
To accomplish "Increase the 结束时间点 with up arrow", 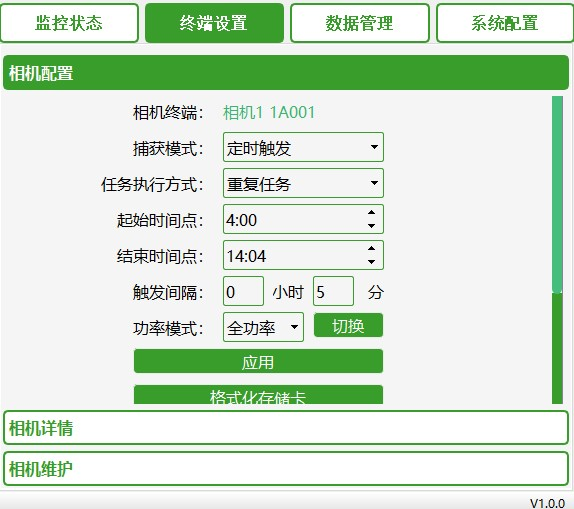I will (372, 248).
